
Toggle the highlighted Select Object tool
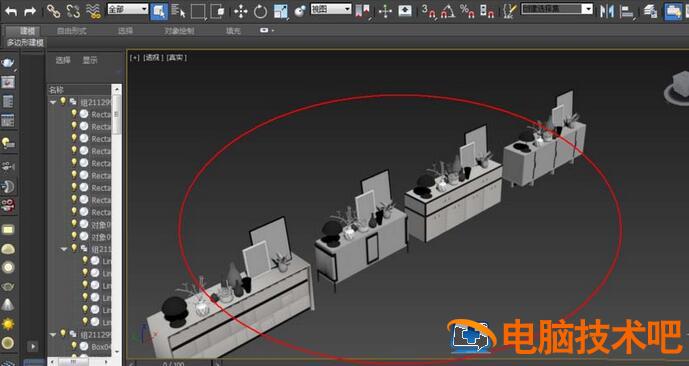[x=159, y=12]
